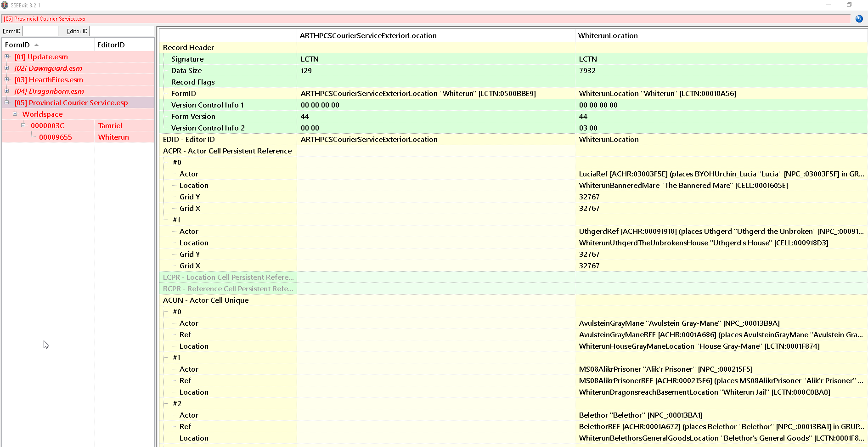Expand the [03] HearthFires.esm tree node
This screenshot has width=868, height=447.
(7, 79)
